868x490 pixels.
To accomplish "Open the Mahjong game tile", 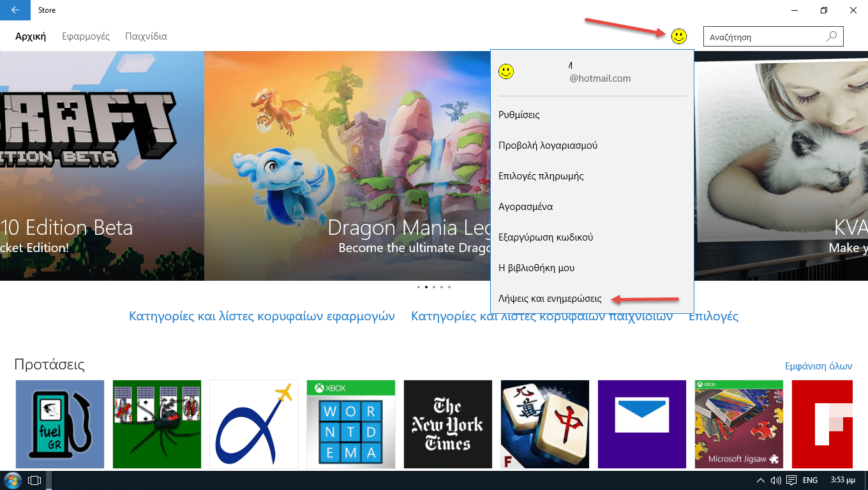I will coord(545,424).
